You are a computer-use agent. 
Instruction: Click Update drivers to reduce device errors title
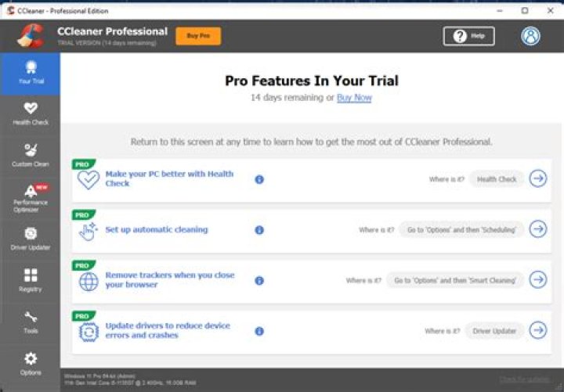[x=168, y=330]
